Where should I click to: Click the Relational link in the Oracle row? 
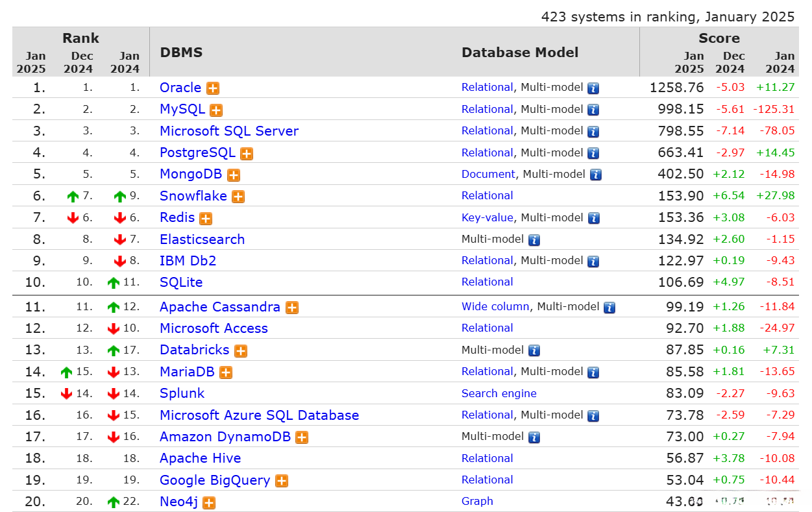(487, 87)
